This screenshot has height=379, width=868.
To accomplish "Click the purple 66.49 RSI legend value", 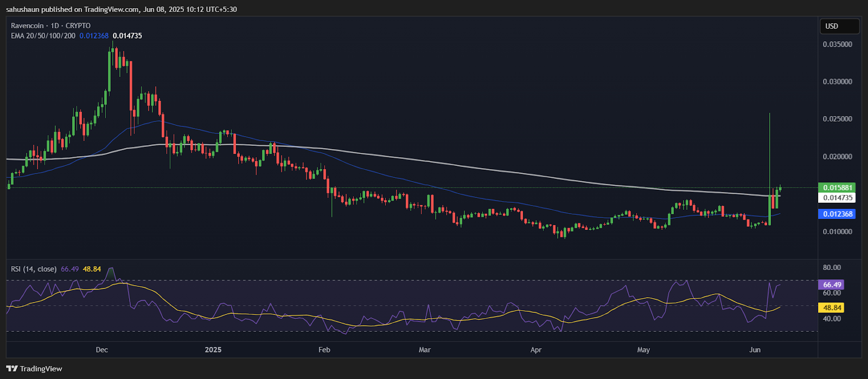I will point(70,269).
